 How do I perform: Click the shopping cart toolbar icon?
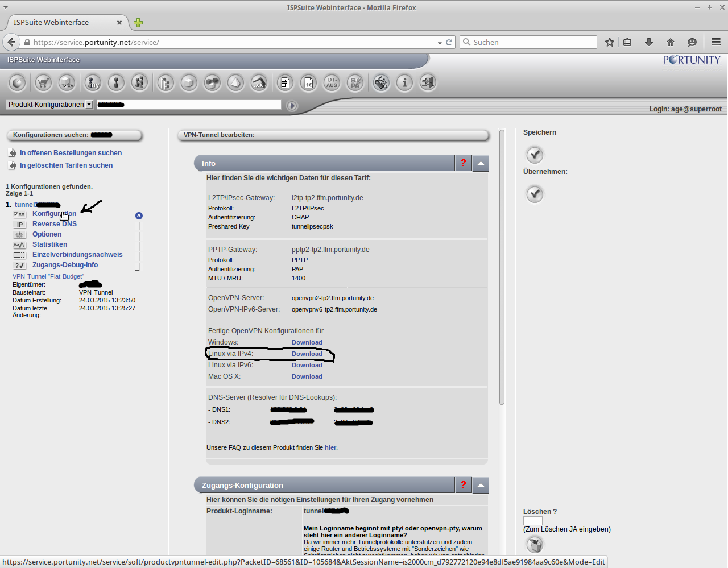pos(43,83)
